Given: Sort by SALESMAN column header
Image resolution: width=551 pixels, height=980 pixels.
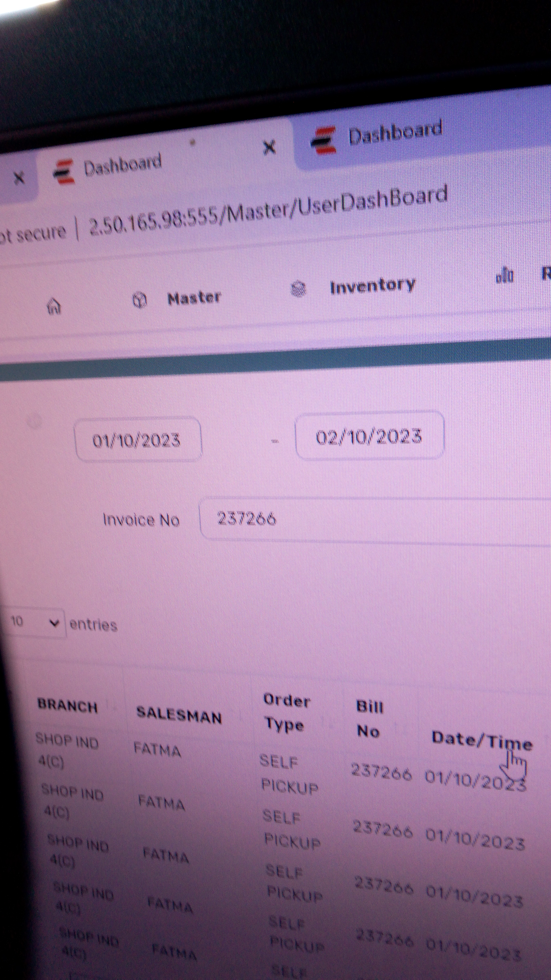Looking at the screenshot, I should pos(179,715).
